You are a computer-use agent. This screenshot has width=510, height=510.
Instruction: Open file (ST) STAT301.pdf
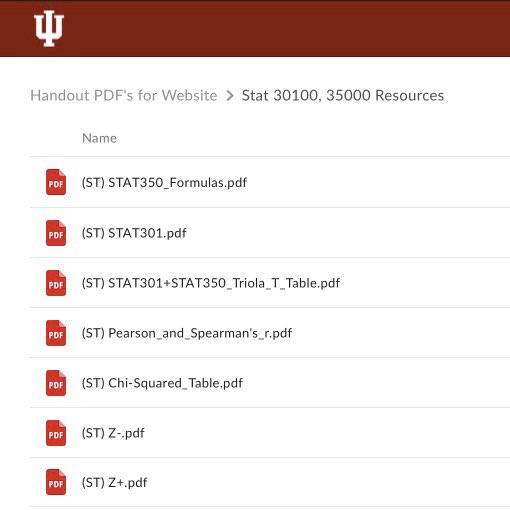tap(134, 233)
